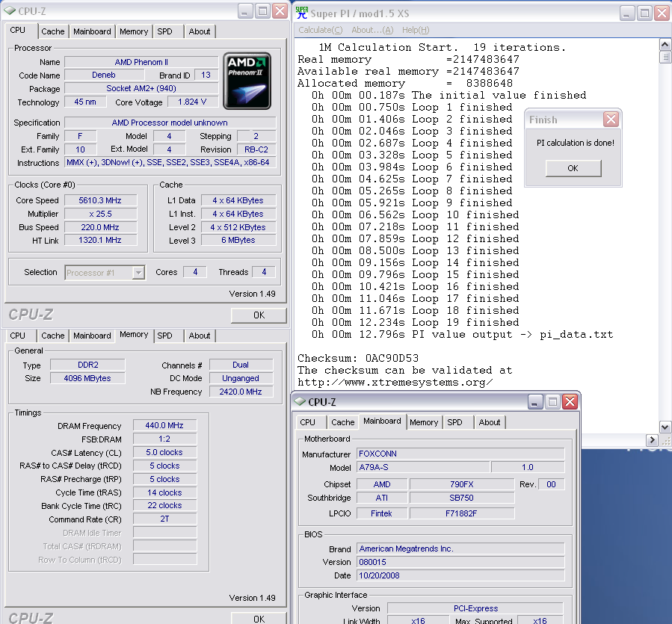The image size is (672, 624).
Task: Click OK in the Finish dialog
Action: point(573,168)
